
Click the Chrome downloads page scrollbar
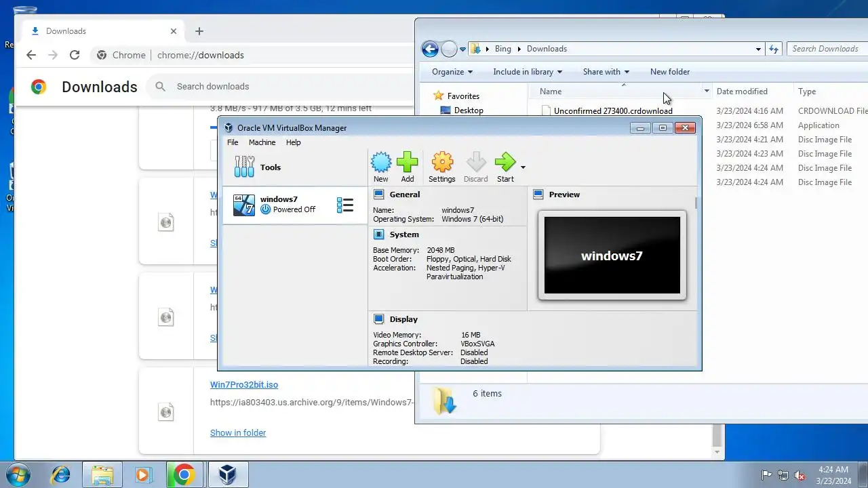tap(717, 434)
